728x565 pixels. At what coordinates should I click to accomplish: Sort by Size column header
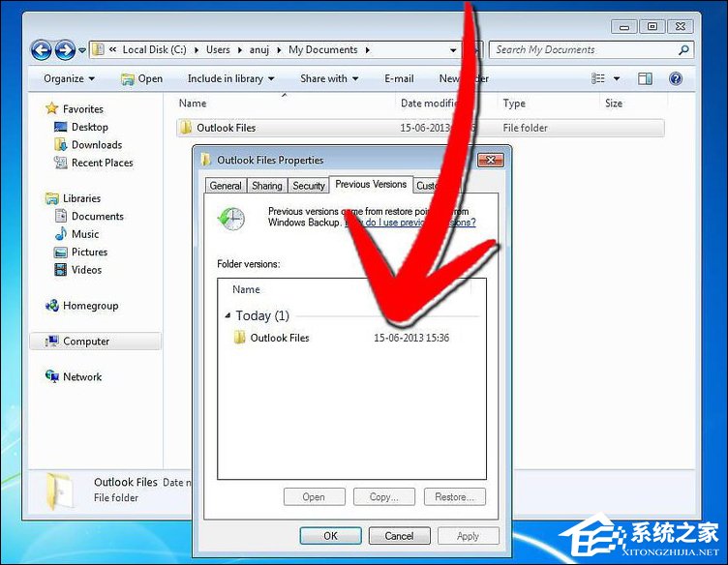click(x=614, y=103)
